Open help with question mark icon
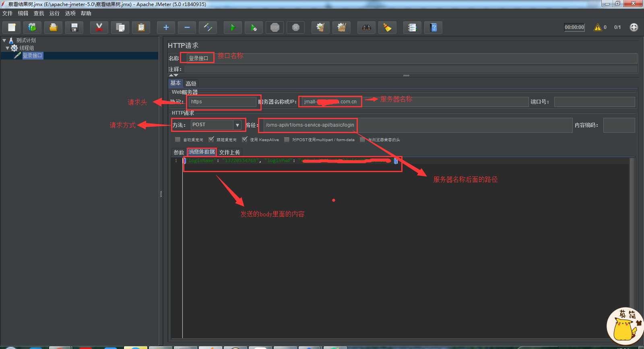This screenshot has height=349, width=644. click(433, 27)
